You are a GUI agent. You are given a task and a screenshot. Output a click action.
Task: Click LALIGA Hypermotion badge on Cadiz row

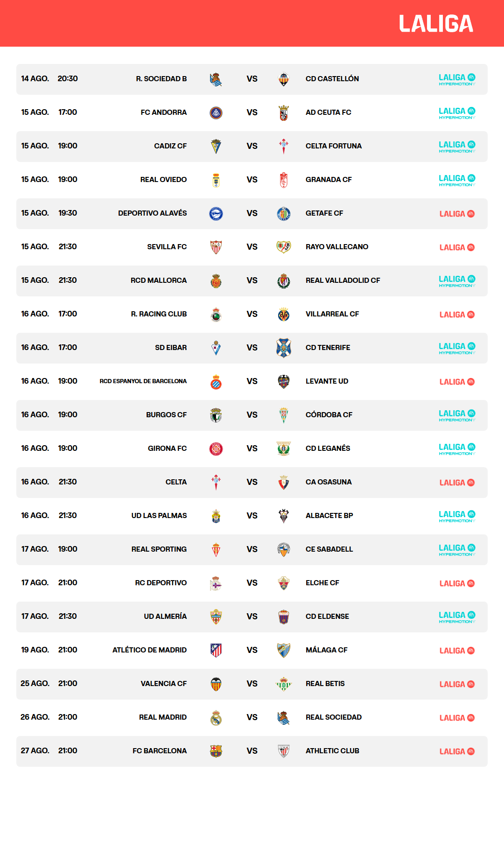tap(457, 147)
